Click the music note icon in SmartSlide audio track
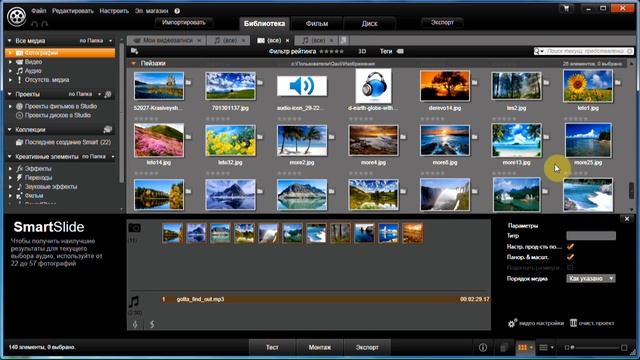Image resolution: width=640 pixels, height=360 pixels. [134, 302]
